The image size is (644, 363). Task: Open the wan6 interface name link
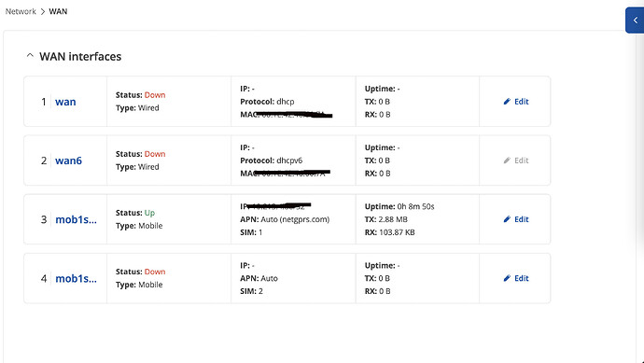tap(68, 161)
